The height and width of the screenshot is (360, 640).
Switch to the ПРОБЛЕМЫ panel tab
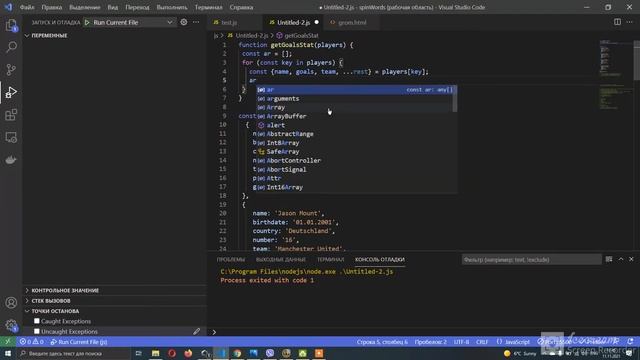point(231,260)
